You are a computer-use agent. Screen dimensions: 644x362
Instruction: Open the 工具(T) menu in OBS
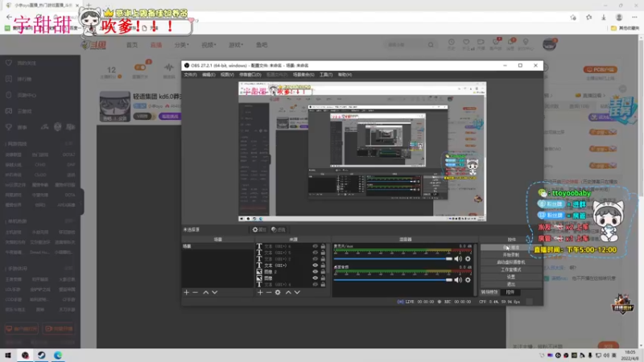tap(326, 75)
